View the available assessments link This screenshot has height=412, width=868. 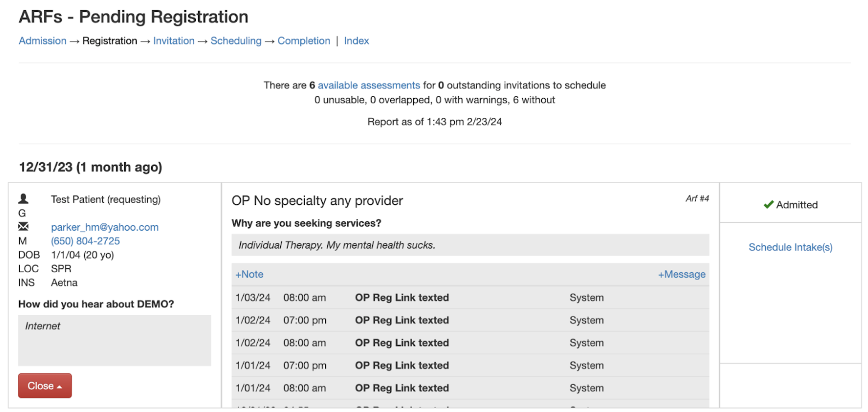368,85
